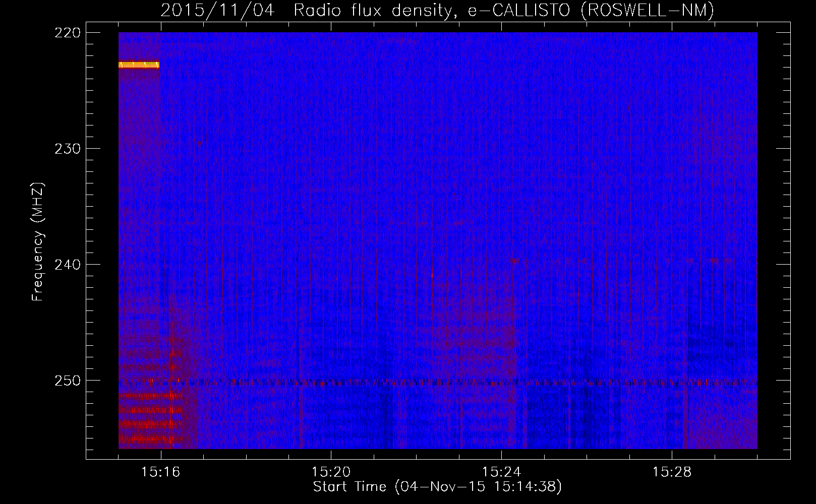This screenshot has width=816, height=504.
Task: Click the 230 frequency tick label
Action: (67, 149)
